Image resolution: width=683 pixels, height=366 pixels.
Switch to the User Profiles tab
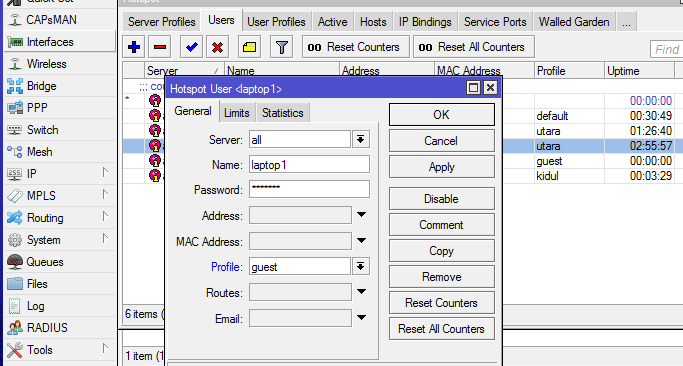tap(276, 22)
